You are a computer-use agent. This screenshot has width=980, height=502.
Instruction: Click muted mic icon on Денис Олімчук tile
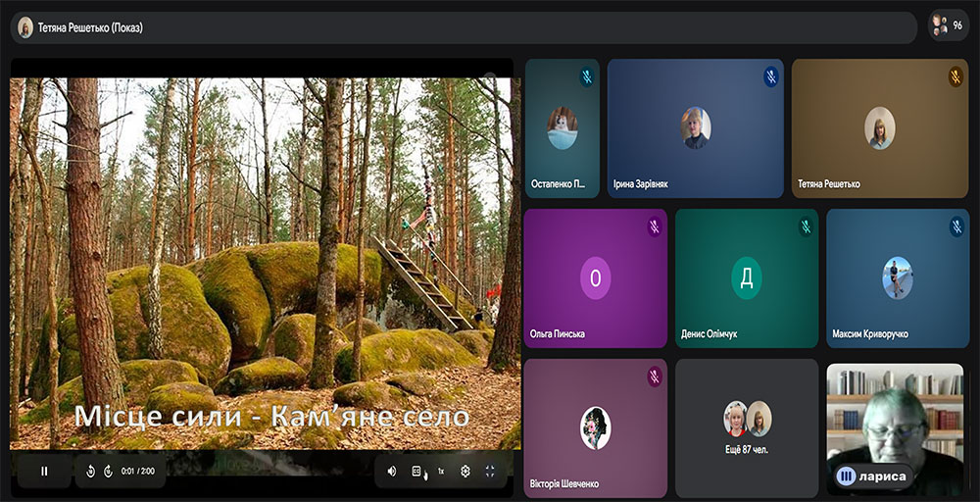[806, 226]
